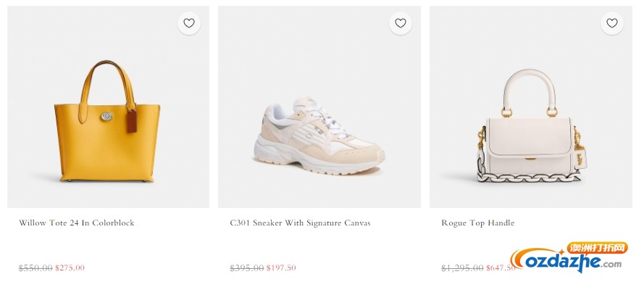Click the $647.50 discounted price

(501, 268)
